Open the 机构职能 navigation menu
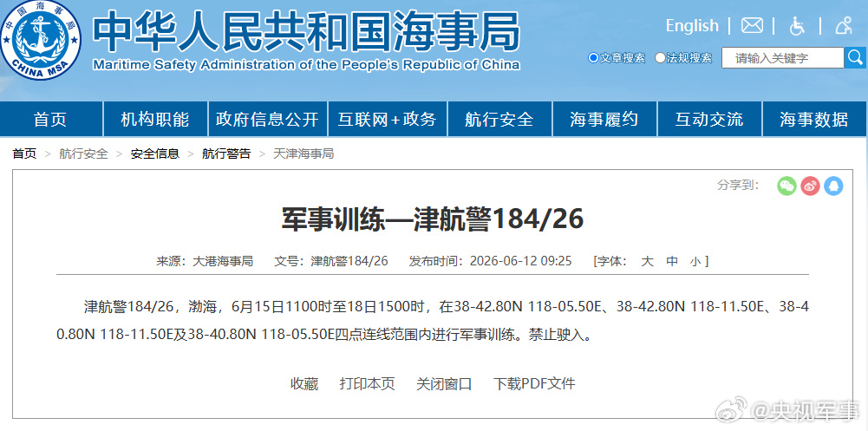The image size is (868, 431). (155, 119)
